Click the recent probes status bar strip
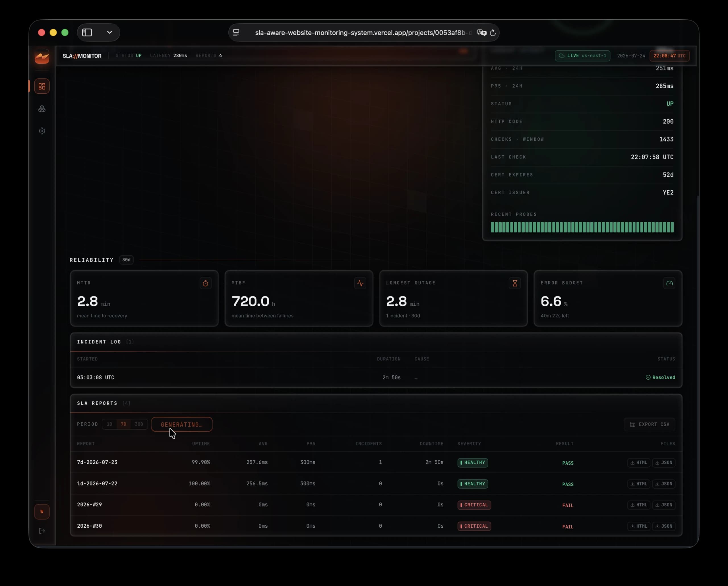728x586 pixels. 582,227
